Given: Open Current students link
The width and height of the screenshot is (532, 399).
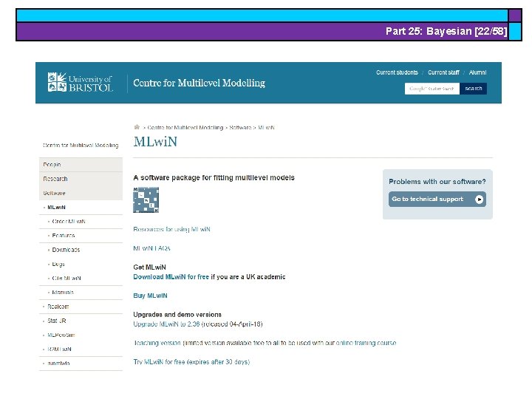Looking at the screenshot, I should point(397,72).
